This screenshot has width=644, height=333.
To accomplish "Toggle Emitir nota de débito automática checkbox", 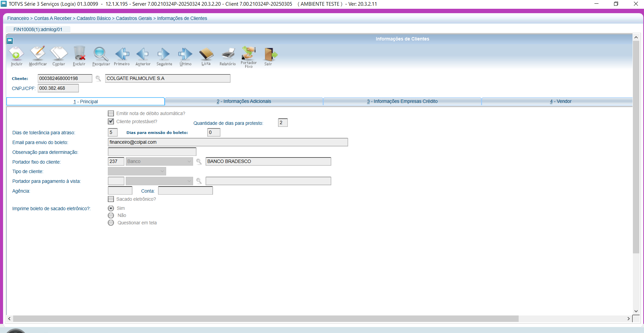I will pyautogui.click(x=111, y=113).
